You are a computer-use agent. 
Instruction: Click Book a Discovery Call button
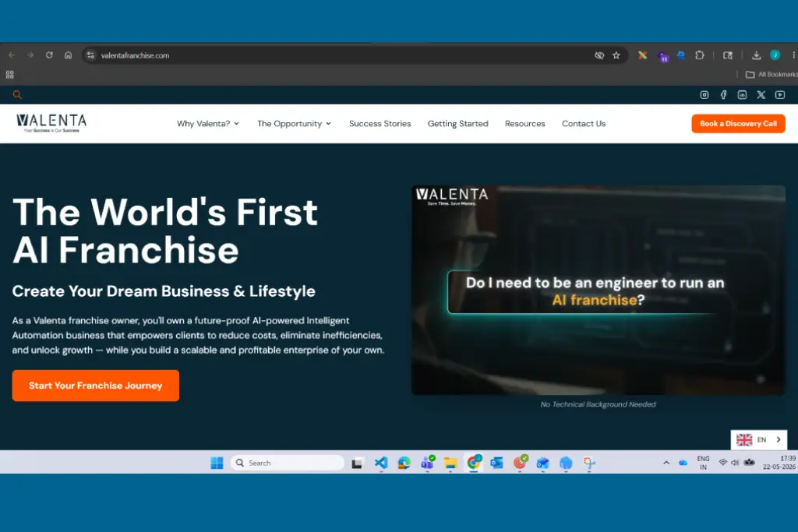click(x=738, y=124)
